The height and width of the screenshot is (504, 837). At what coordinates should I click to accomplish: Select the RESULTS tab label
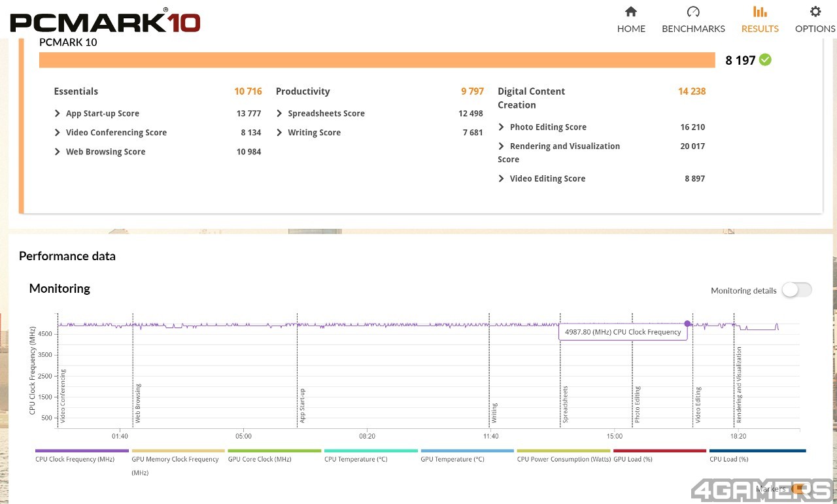(x=760, y=29)
